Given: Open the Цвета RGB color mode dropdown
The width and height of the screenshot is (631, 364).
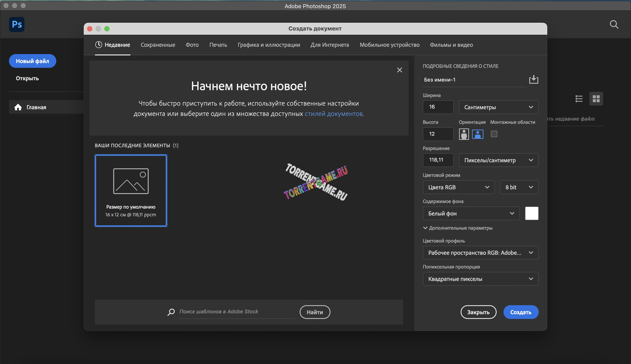Looking at the screenshot, I should (x=458, y=187).
